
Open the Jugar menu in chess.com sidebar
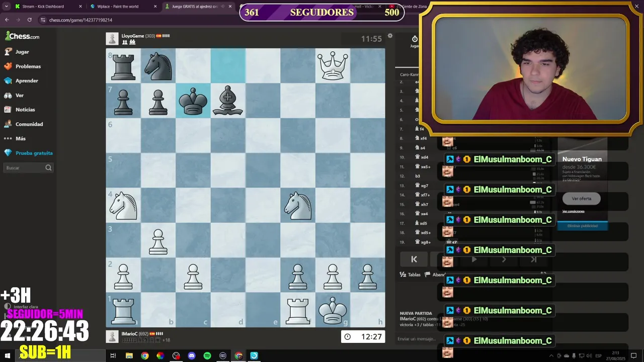[x=22, y=52]
